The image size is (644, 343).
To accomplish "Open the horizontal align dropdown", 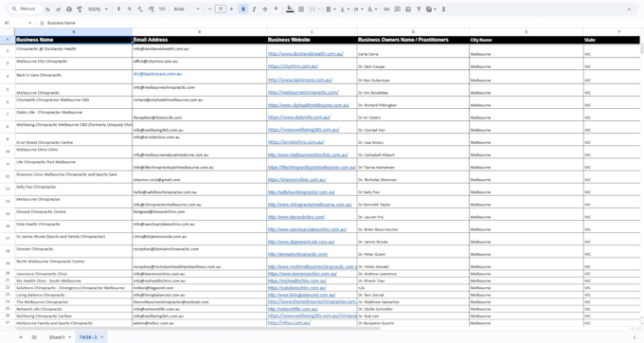I will (x=331, y=9).
